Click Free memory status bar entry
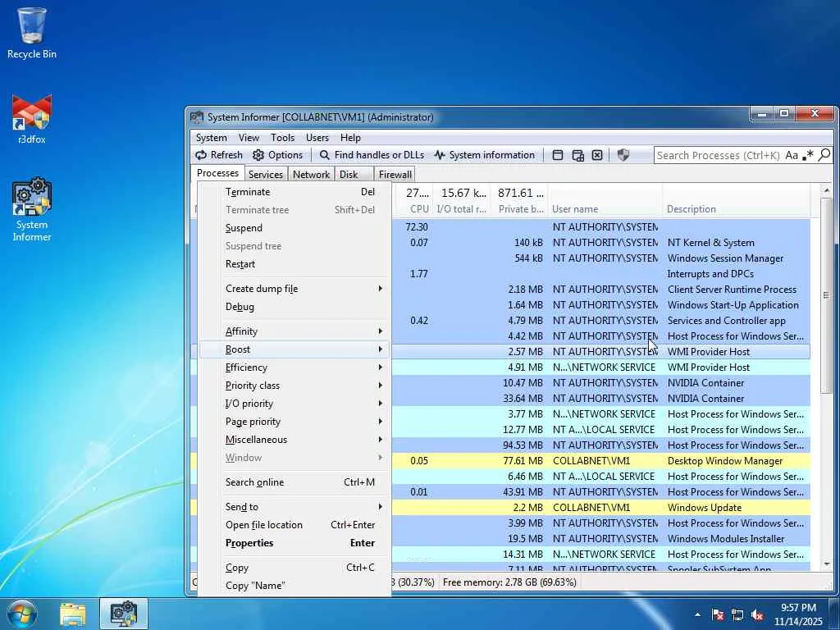The image size is (840, 630). pyautogui.click(x=509, y=582)
